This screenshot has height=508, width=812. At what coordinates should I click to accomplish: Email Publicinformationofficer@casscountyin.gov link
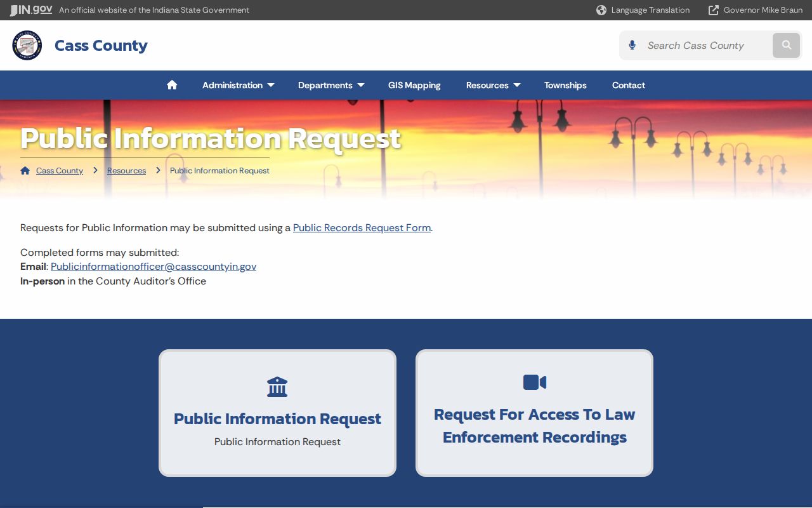click(x=154, y=267)
